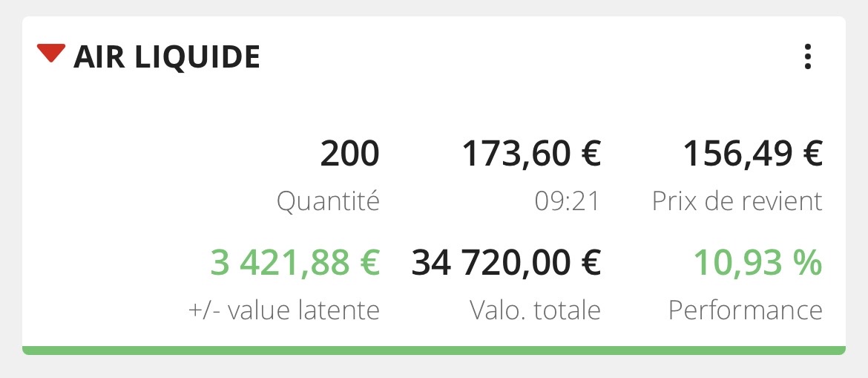This screenshot has height=378, width=868.
Task: Click the 09:21 quote timestamp
Action: click(x=568, y=201)
